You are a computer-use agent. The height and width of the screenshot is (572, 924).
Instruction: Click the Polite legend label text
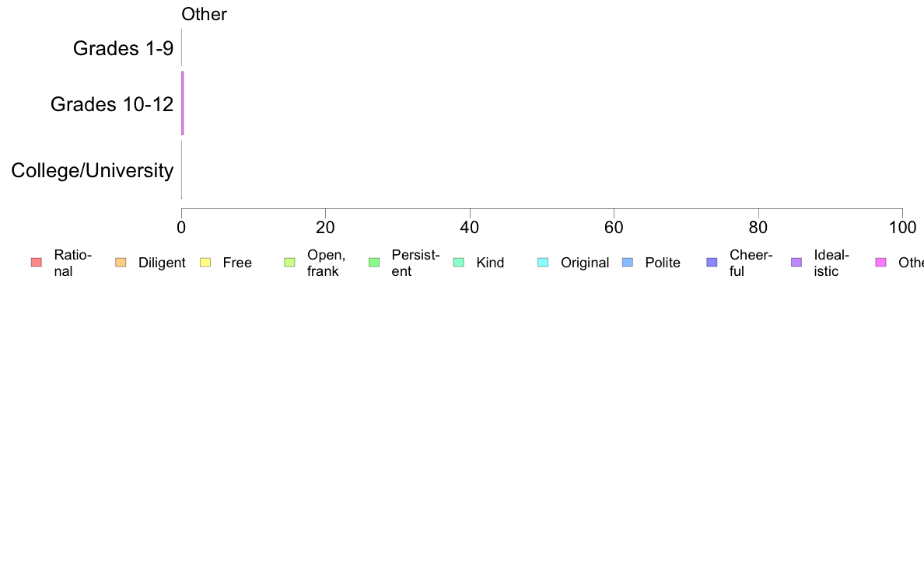[x=663, y=263]
